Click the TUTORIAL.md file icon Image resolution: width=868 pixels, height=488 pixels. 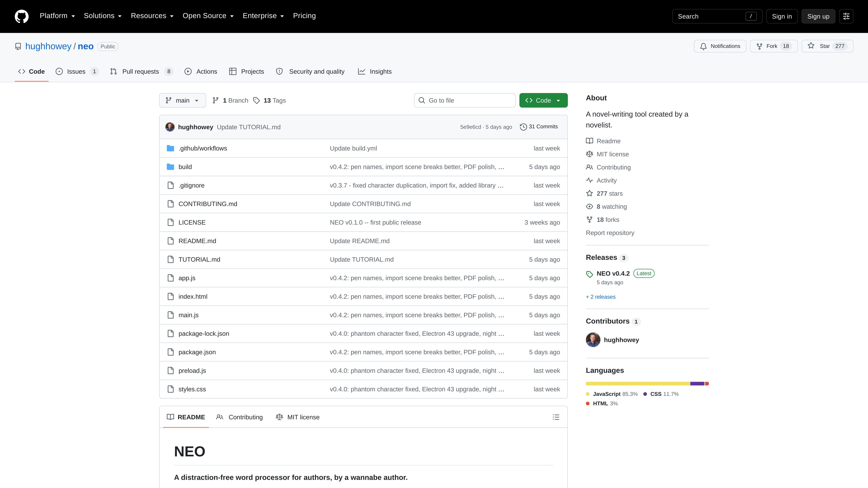point(170,259)
